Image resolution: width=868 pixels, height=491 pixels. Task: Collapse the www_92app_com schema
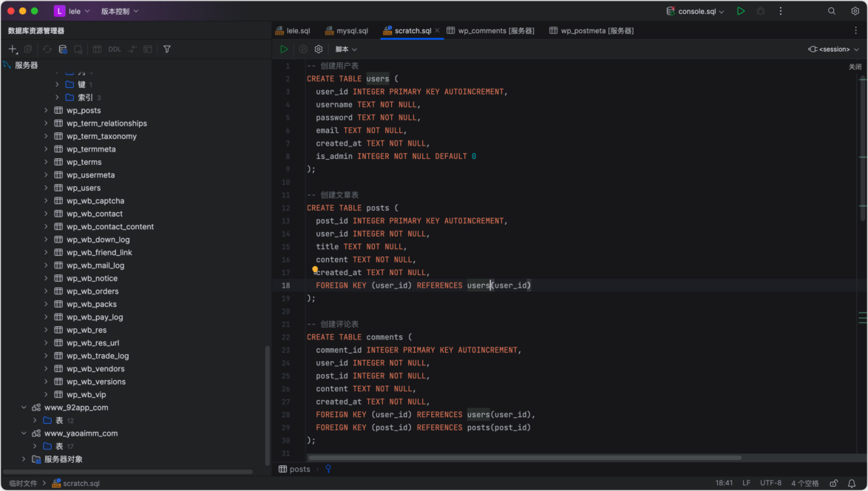pos(24,407)
